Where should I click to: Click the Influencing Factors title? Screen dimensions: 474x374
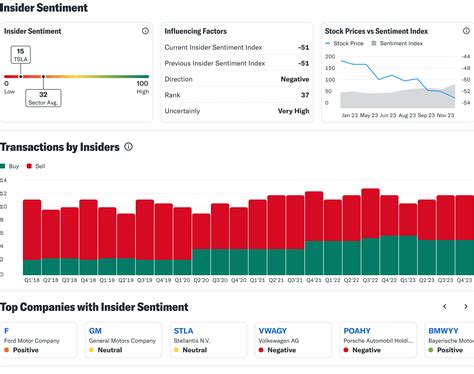(196, 31)
